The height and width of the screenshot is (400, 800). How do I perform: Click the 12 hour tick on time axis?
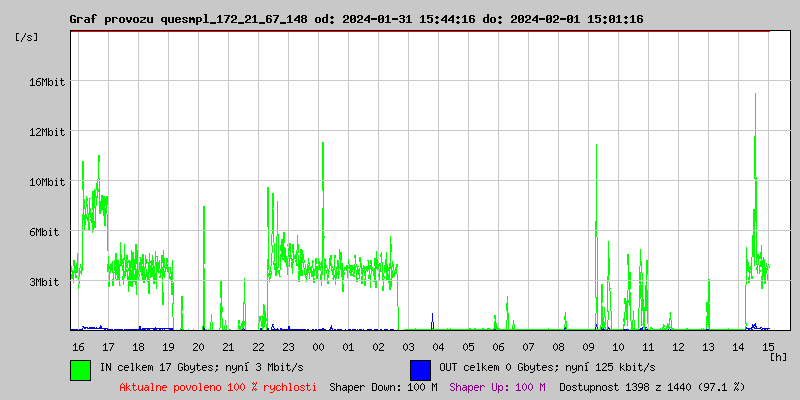pos(678,347)
